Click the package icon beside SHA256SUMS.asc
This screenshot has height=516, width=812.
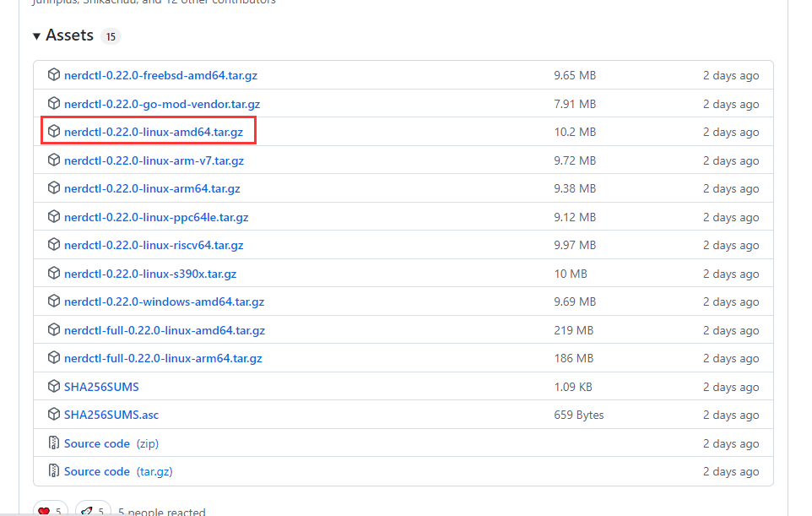pos(54,414)
